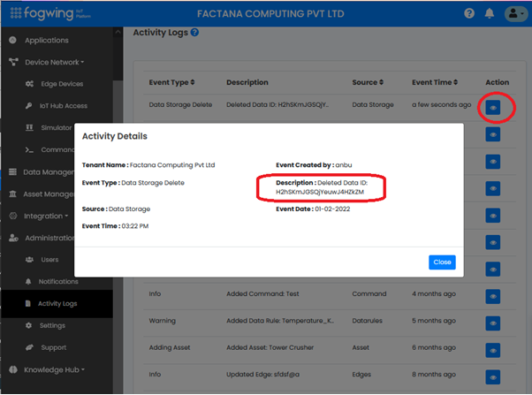Click the 'Added Asset: Tower Crusher' description
Screen dimensions: 532x395
click(270, 347)
